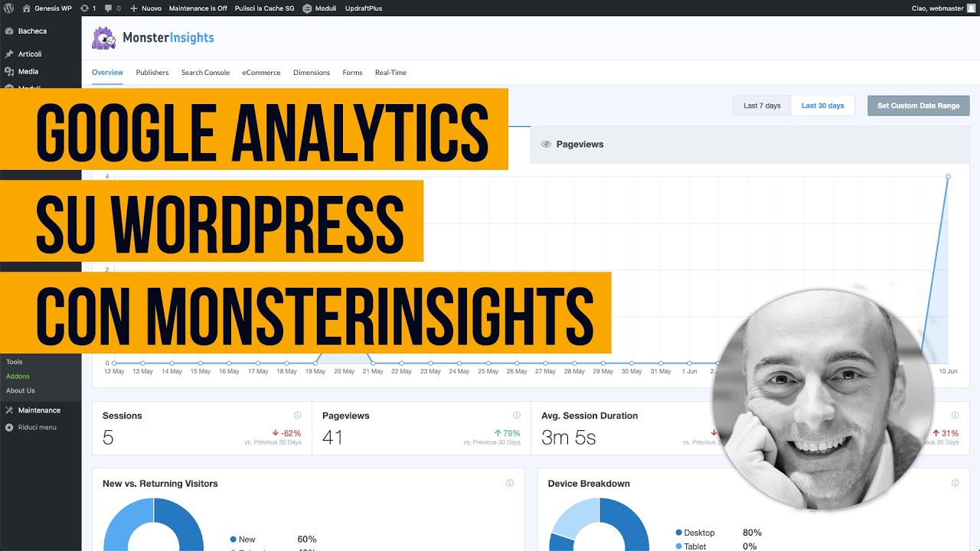980x551 pixels.
Task: Click the 10 Jun data point on chart
Action: [x=948, y=177]
